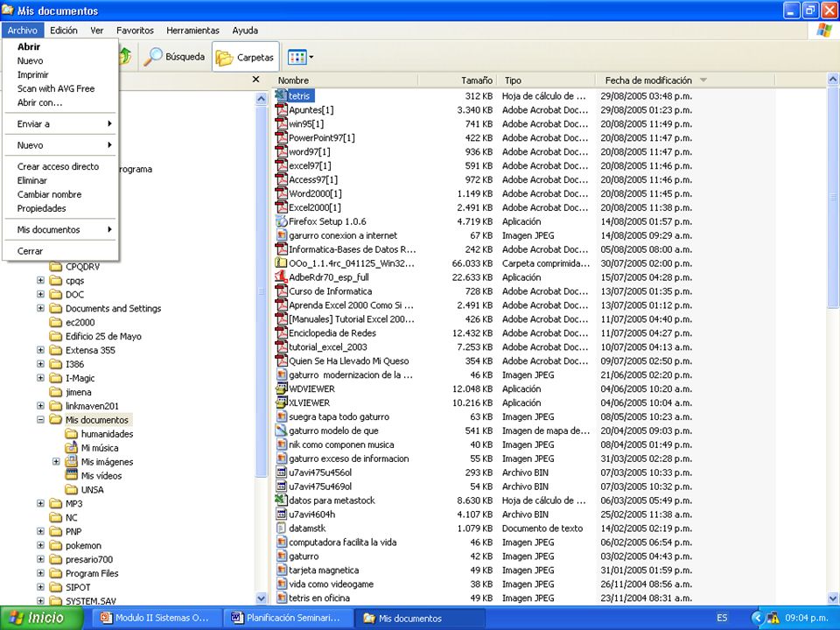
Task: Expand Documents and Settings tree node
Action: pyautogui.click(x=40, y=308)
